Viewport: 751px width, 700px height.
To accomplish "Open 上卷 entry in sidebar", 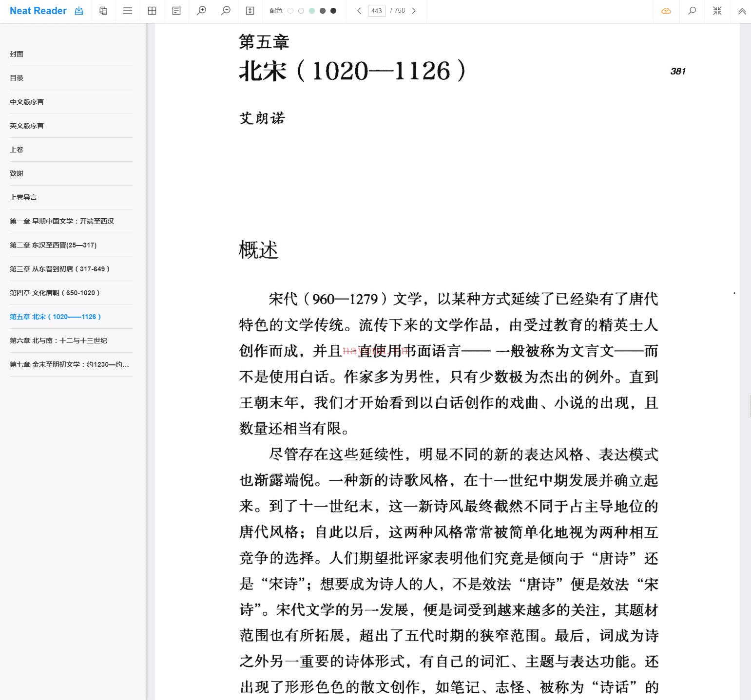I will point(71,150).
